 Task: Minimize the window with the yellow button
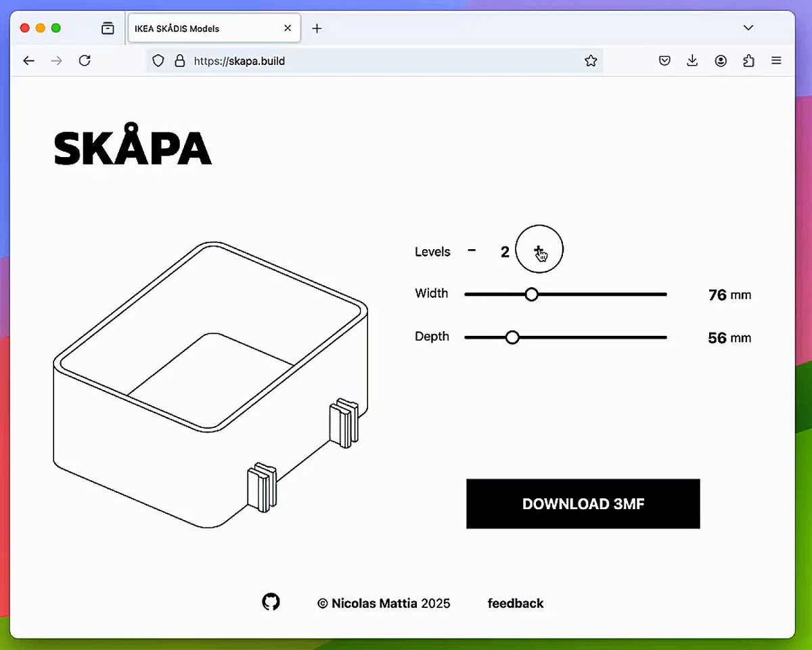[41, 28]
